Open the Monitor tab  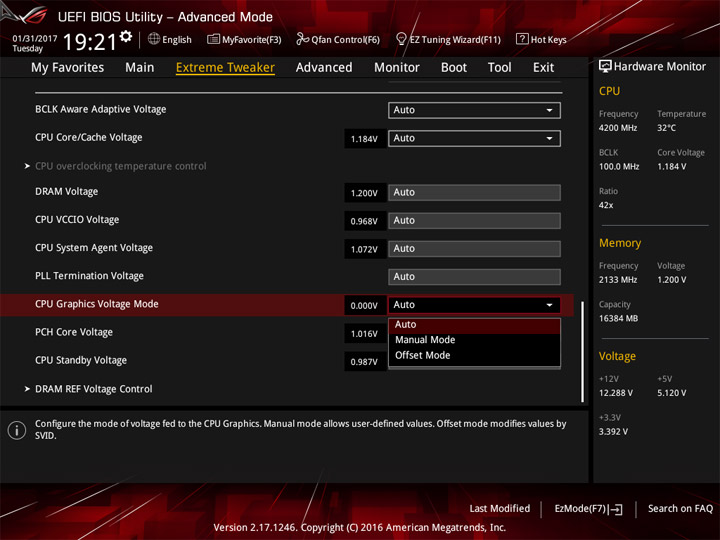tap(397, 68)
